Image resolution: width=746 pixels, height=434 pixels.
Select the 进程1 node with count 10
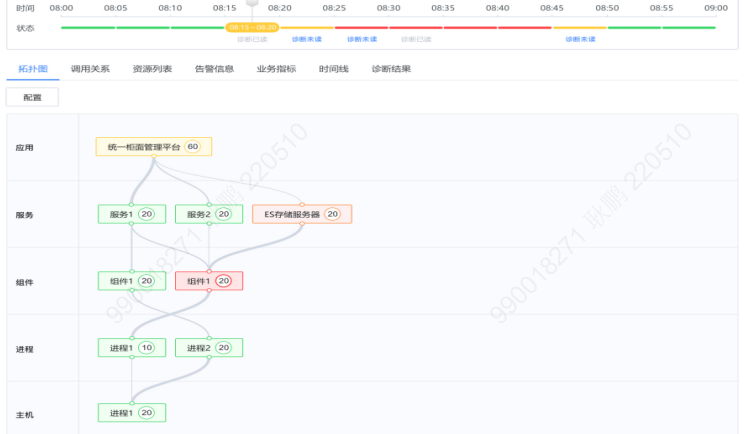132,348
